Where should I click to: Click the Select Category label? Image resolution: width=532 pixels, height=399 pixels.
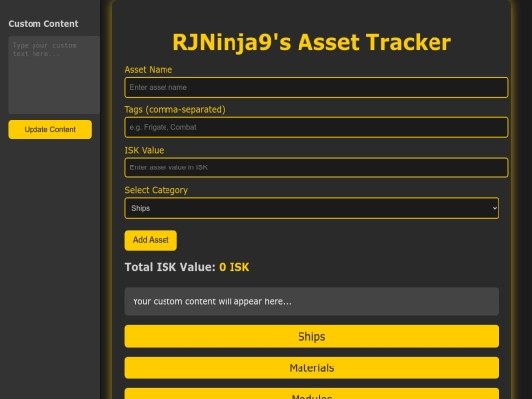tap(156, 190)
